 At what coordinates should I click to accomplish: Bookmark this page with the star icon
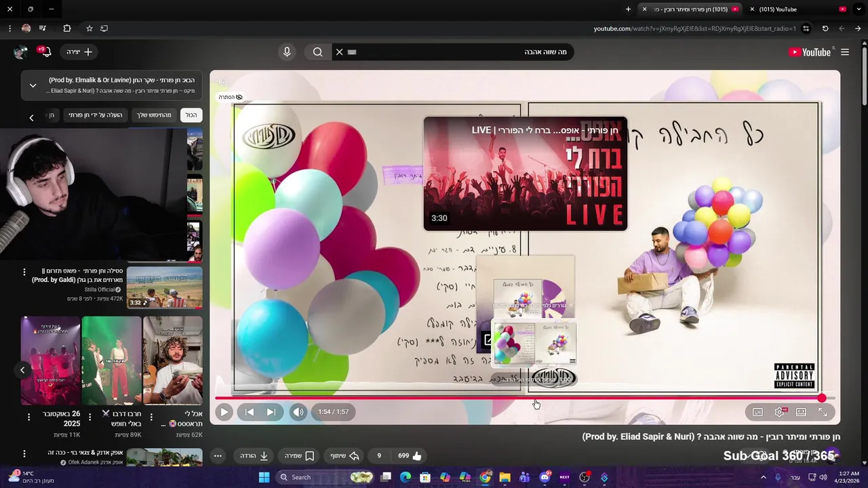(89, 28)
